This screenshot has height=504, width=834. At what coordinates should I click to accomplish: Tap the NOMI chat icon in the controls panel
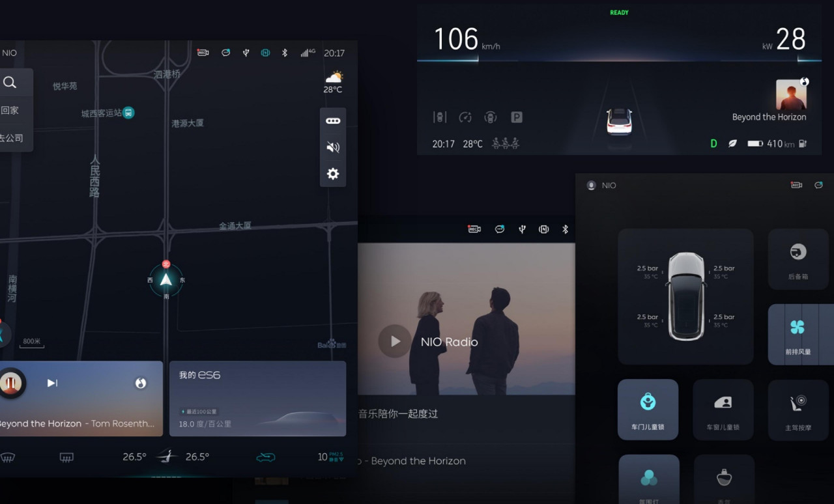818,185
